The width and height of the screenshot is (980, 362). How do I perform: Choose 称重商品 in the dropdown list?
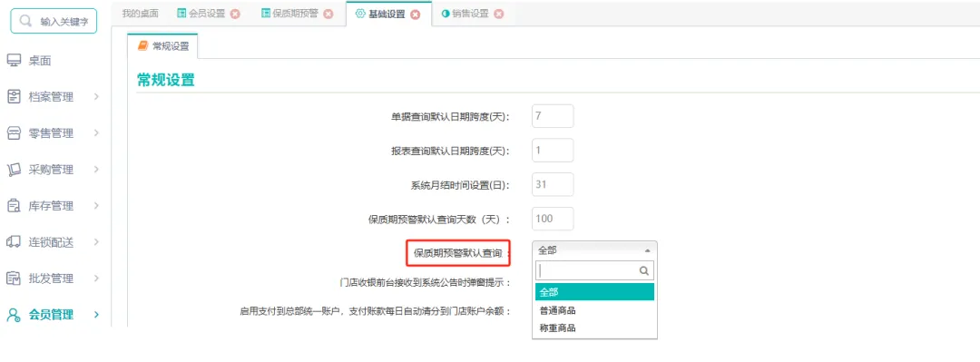point(594,328)
